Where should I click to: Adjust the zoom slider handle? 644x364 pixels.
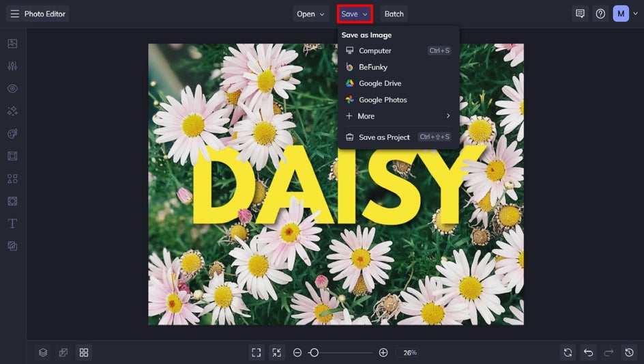pyautogui.click(x=314, y=352)
